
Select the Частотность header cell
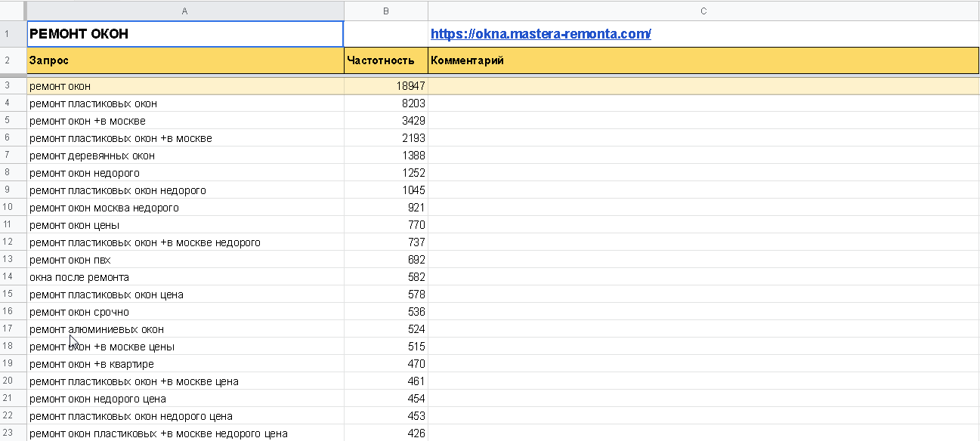[386, 60]
